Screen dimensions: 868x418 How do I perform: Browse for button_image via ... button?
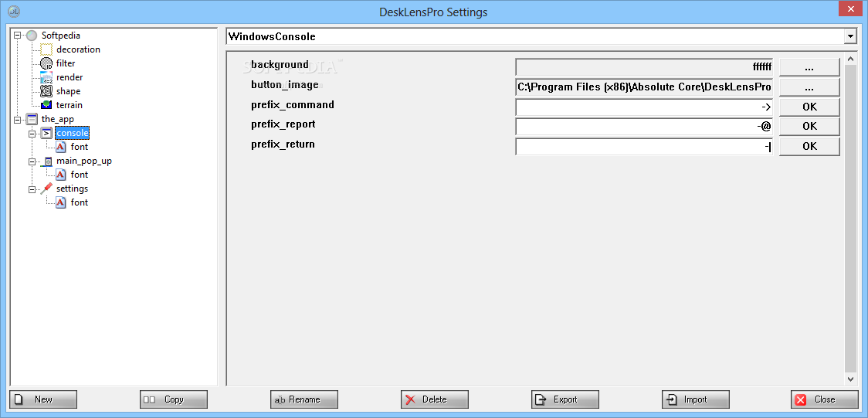(x=809, y=87)
